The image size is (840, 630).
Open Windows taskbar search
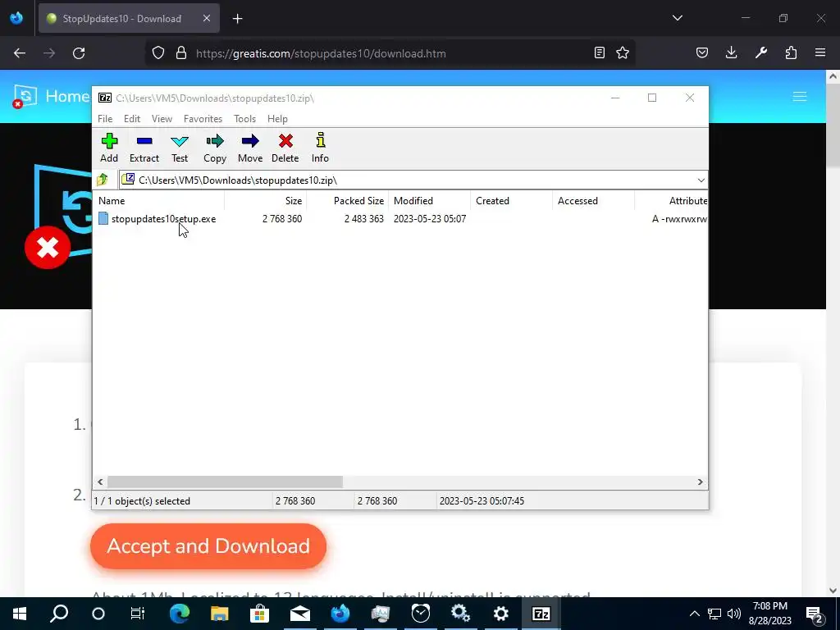point(59,614)
